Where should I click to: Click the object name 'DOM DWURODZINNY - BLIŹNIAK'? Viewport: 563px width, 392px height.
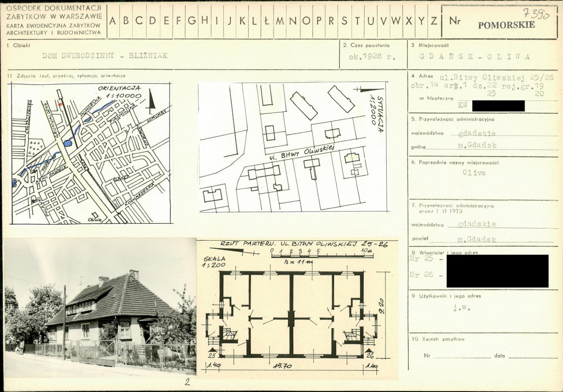pyautogui.click(x=105, y=55)
